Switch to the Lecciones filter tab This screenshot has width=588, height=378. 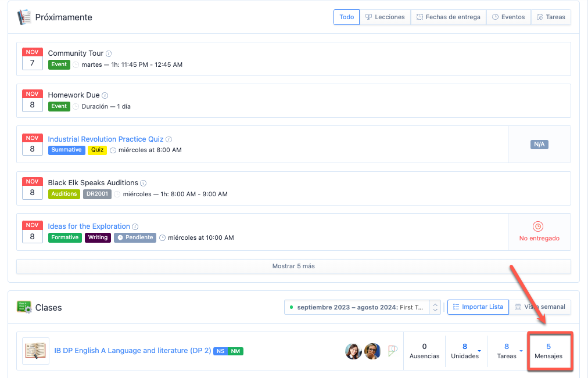pos(385,17)
